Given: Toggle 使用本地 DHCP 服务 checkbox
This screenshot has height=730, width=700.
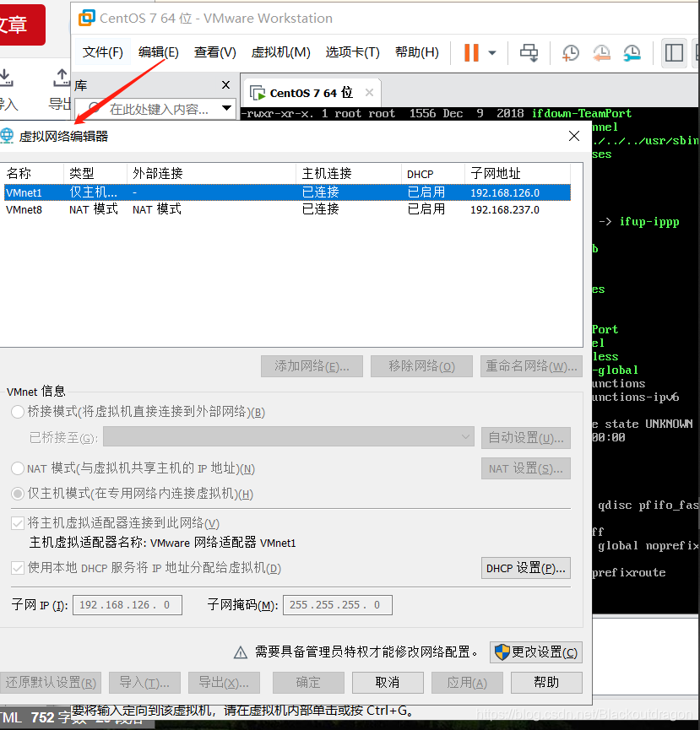Looking at the screenshot, I should pyautogui.click(x=18, y=568).
